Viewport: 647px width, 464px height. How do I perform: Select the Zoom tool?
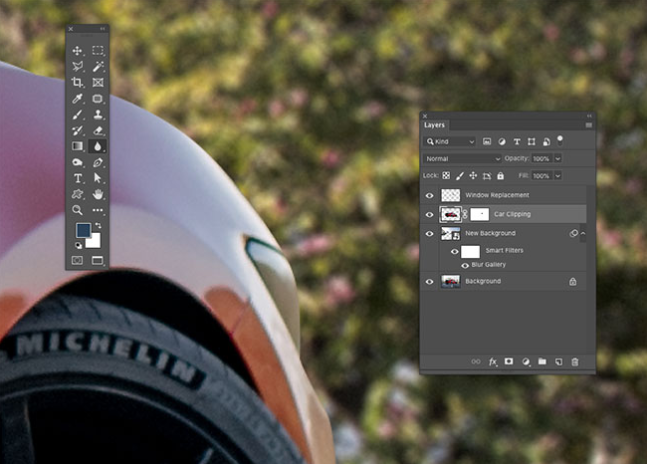77,210
